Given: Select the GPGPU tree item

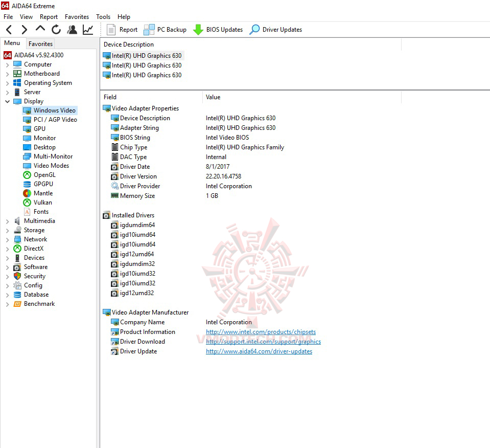Looking at the screenshot, I should click(x=38, y=184).
